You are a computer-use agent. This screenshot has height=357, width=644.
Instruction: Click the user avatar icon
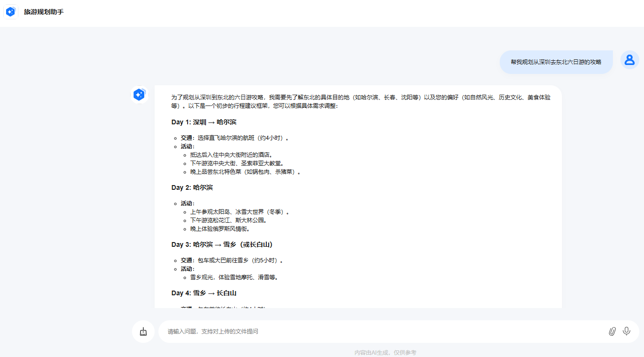coord(630,60)
